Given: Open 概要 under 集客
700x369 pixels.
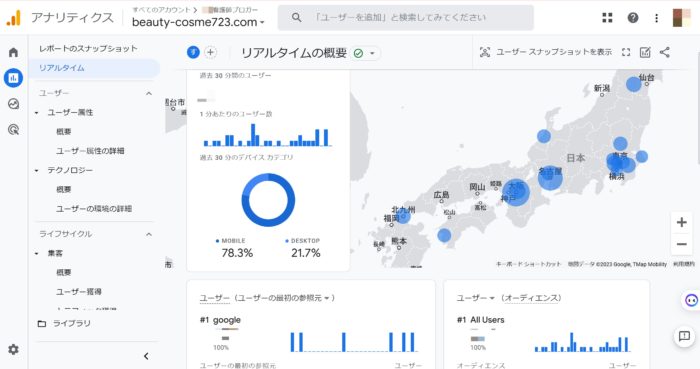Looking at the screenshot, I should click(64, 272).
